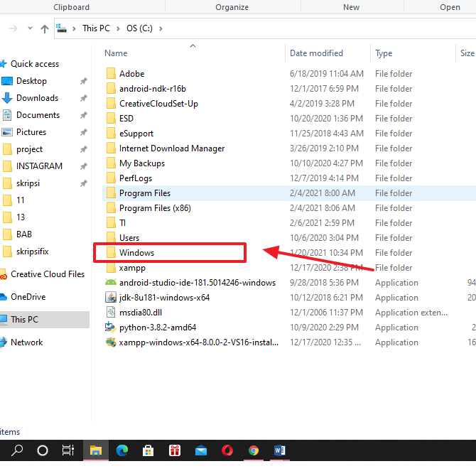Open Desktop in Quick access
Viewport: 476px width, 476px height.
click(x=31, y=81)
